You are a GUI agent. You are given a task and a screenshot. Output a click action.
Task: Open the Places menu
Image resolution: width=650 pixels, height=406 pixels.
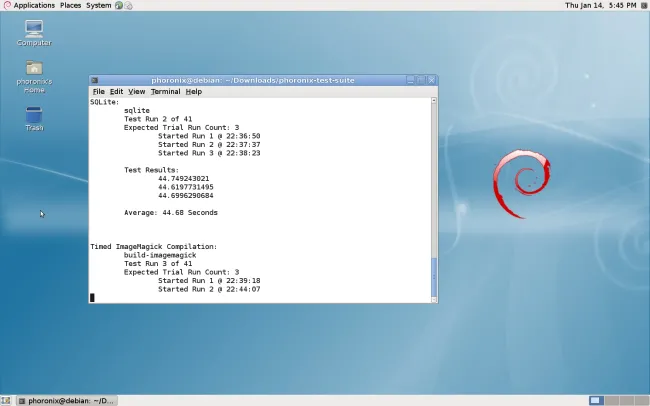point(71,5)
